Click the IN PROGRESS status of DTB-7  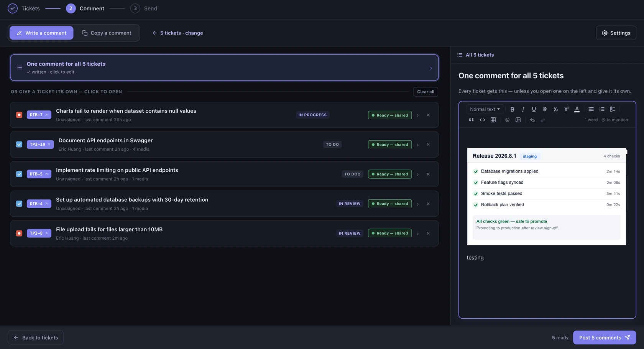[312, 115]
